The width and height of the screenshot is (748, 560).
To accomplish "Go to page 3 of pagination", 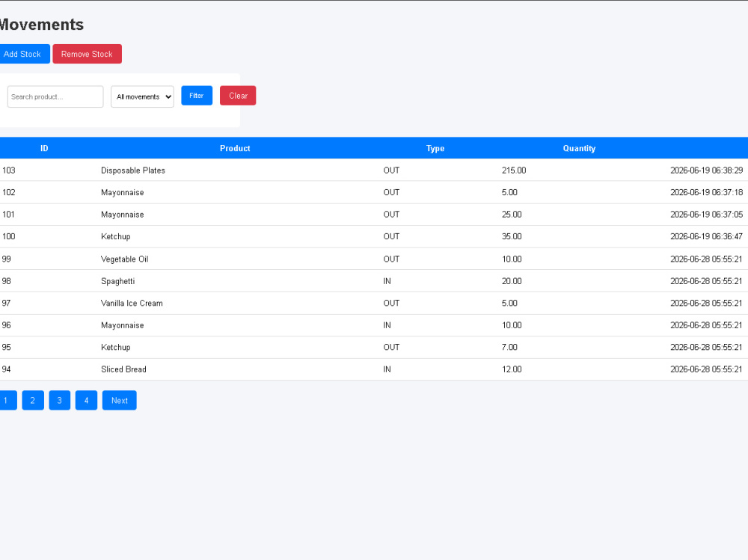I will (60, 401).
